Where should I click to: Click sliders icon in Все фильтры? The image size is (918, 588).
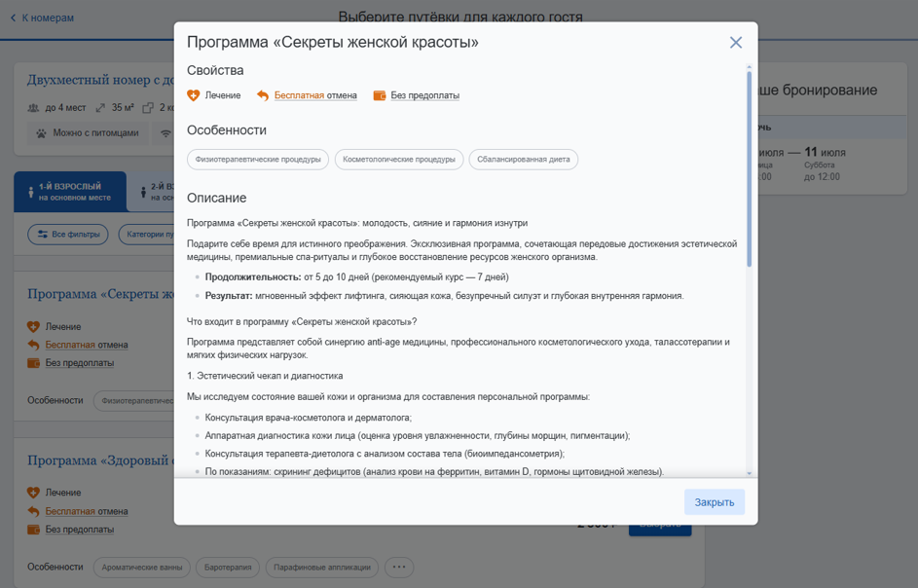(43, 235)
